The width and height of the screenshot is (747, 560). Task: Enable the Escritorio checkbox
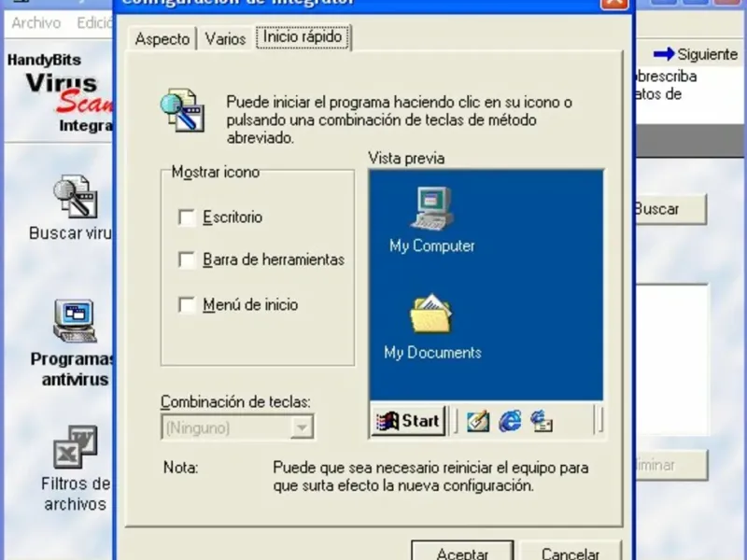(x=186, y=217)
